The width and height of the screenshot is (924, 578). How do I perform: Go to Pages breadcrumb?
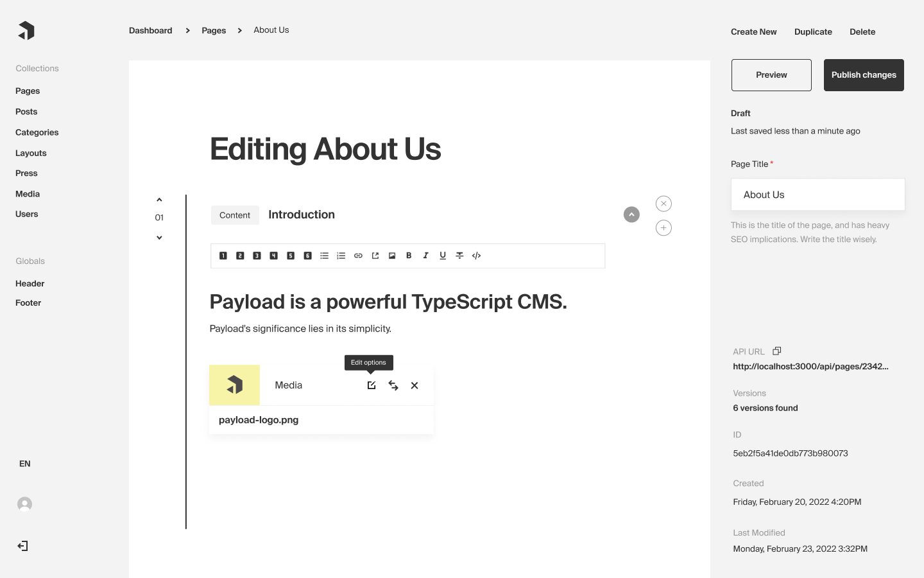pos(214,30)
